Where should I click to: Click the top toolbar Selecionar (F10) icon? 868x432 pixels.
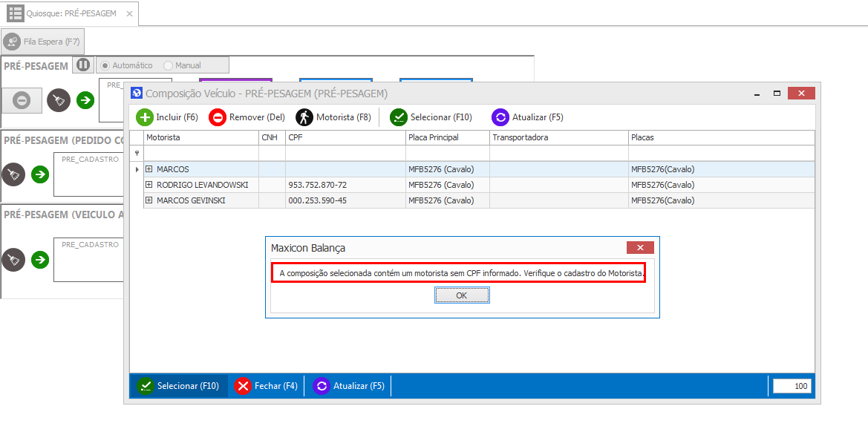[399, 117]
